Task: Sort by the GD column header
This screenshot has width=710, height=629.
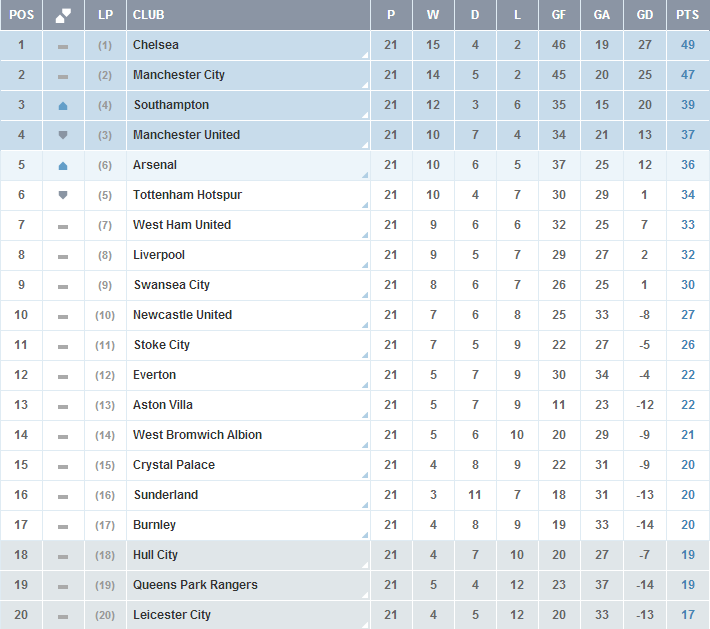Action: (x=644, y=15)
